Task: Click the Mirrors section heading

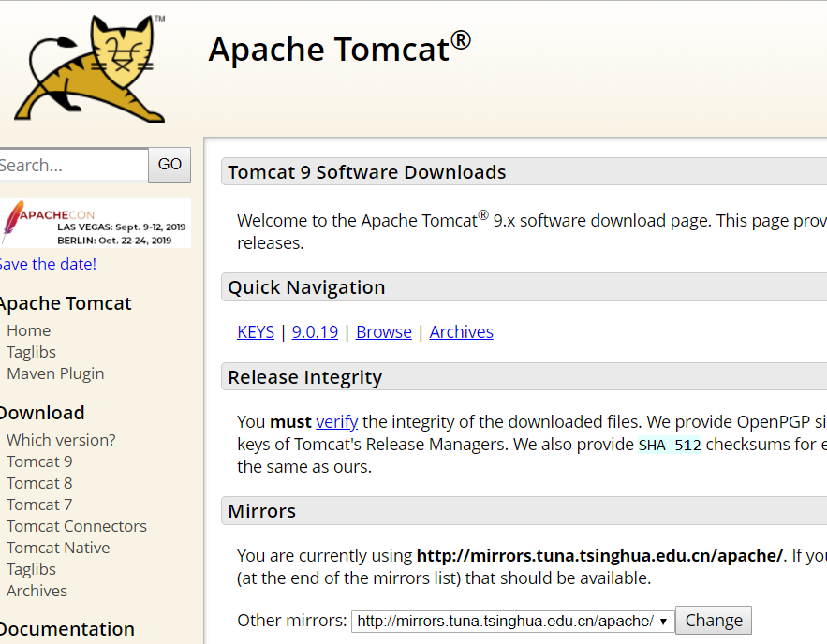Action: [261, 511]
